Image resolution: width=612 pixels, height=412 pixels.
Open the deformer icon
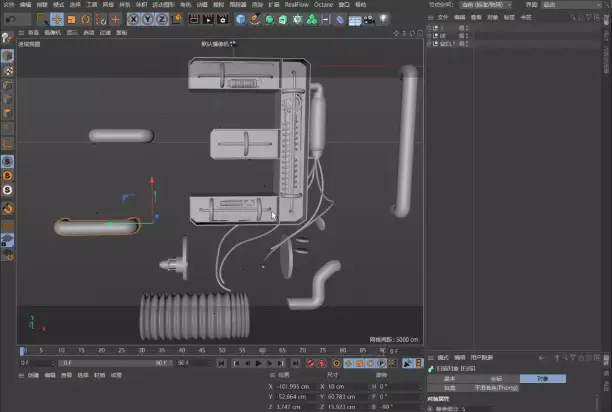click(340, 19)
